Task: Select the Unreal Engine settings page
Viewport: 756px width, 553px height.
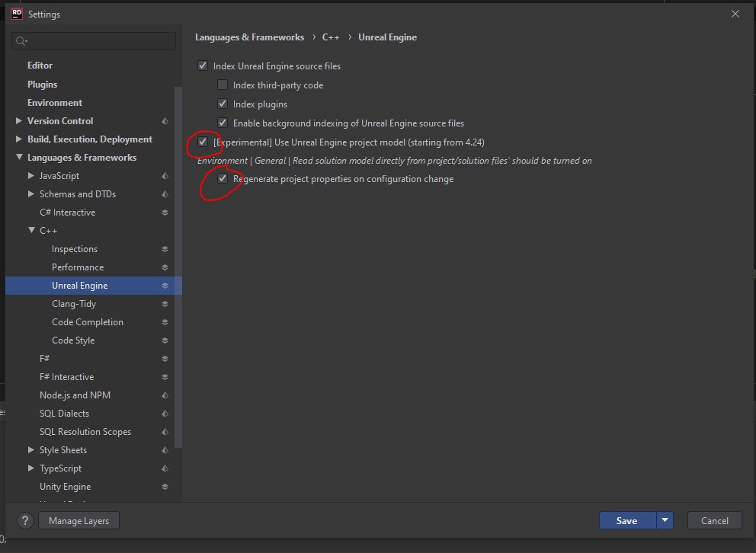Action: (94, 286)
